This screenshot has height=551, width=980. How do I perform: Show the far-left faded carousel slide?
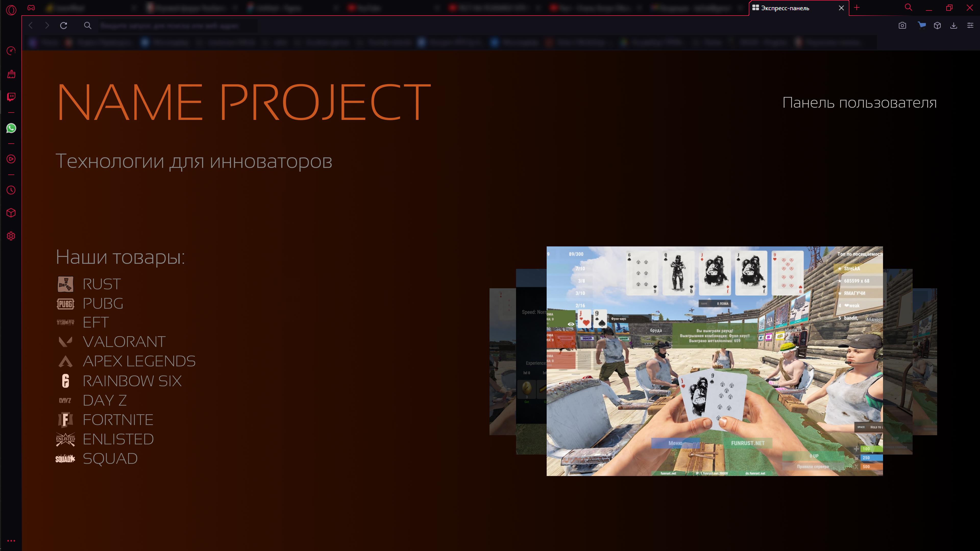pos(503,361)
